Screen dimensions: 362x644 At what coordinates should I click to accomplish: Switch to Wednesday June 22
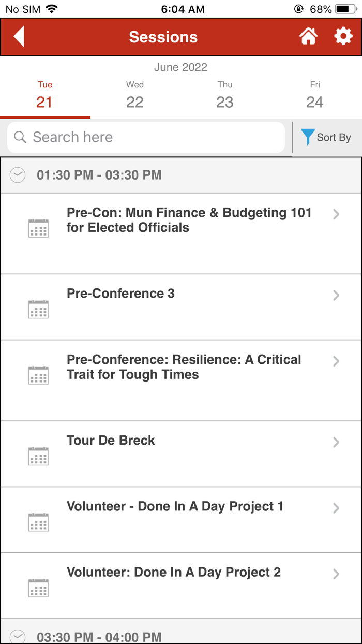[134, 95]
